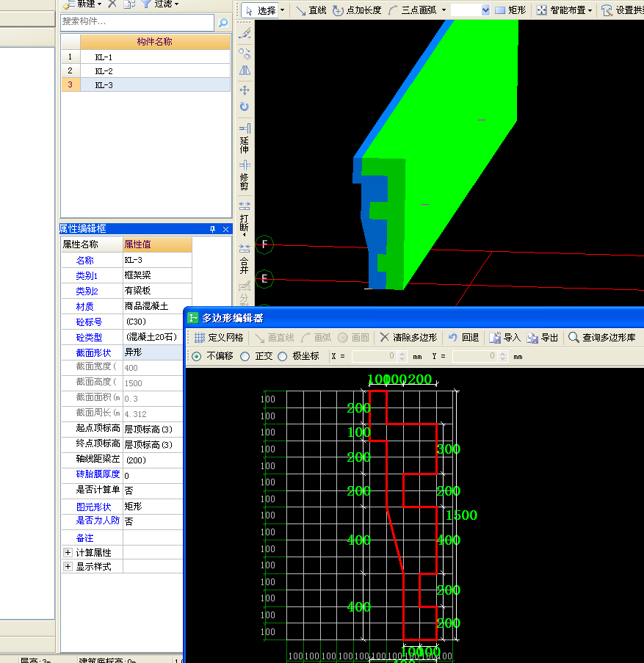
Task: Open the 选择 dropdown arrow
Action: [x=283, y=10]
